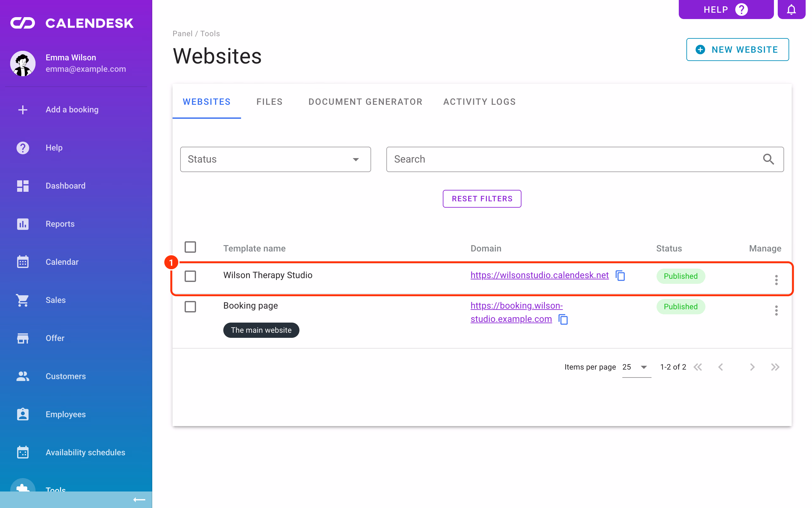
Task: Click the search magnifier icon
Action: point(768,159)
